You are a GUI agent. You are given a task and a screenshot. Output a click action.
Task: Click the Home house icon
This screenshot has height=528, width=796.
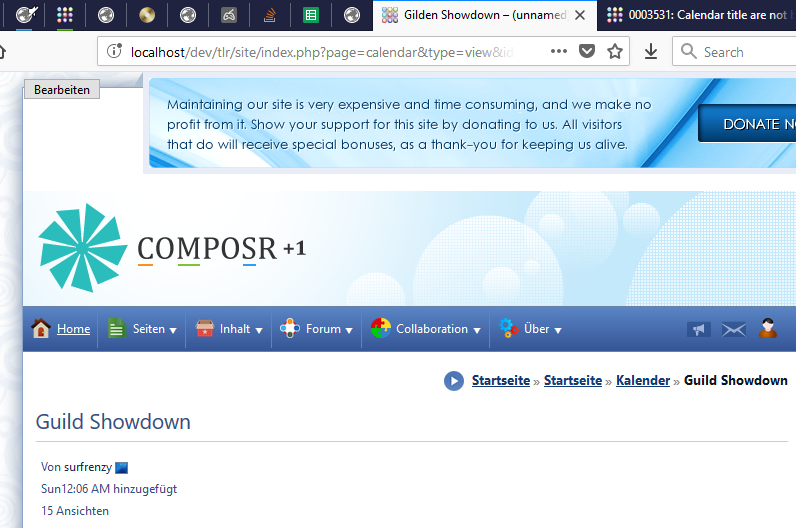pos(41,329)
